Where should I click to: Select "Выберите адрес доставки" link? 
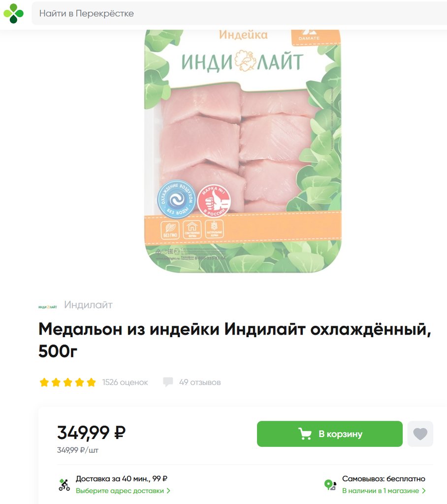120,491
